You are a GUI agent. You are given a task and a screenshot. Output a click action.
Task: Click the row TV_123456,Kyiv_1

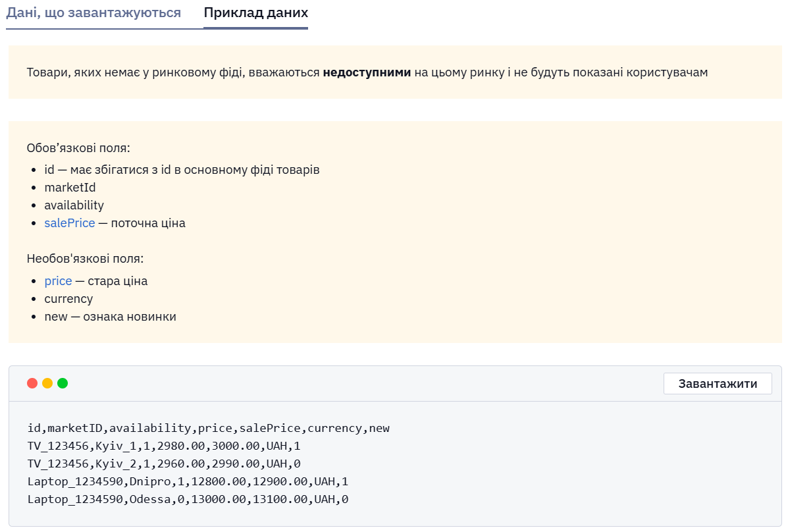tap(164, 446)
